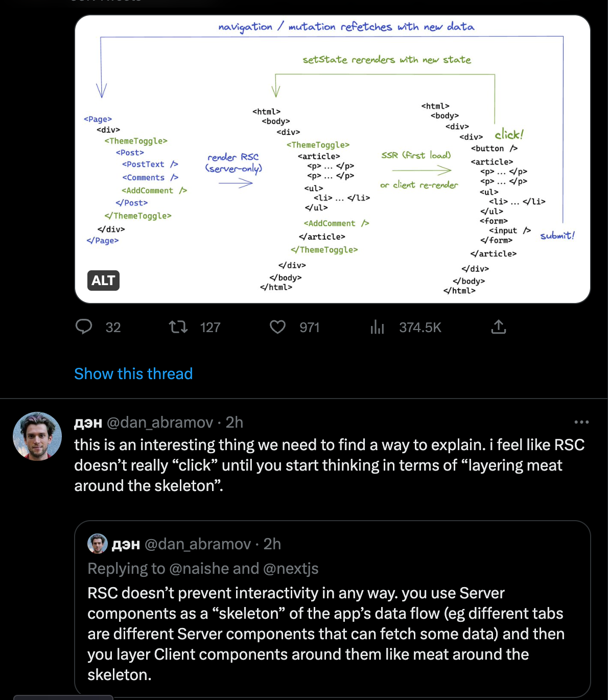Open the quoted tweet about Server components
Image resolution: width=608 pixels, height=700 pixels.
332,634
